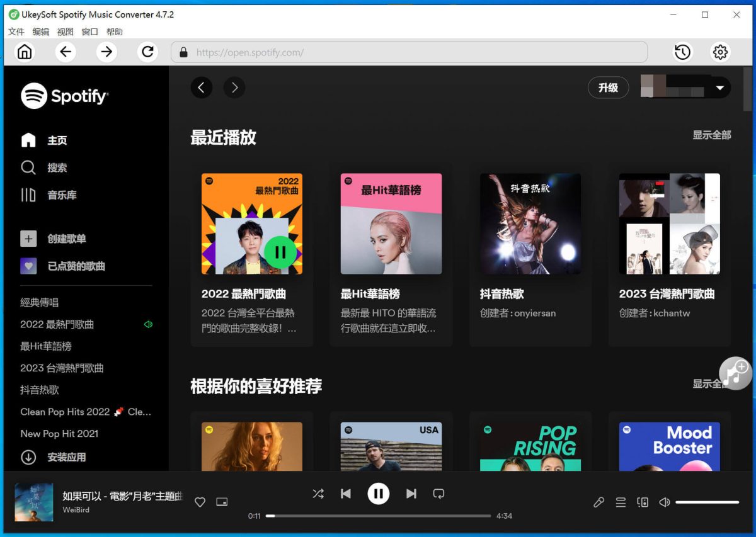Click now playing album art thumbnail
Image resolution: width=756 pixels, height=537 pixels.
coord(34,502)
